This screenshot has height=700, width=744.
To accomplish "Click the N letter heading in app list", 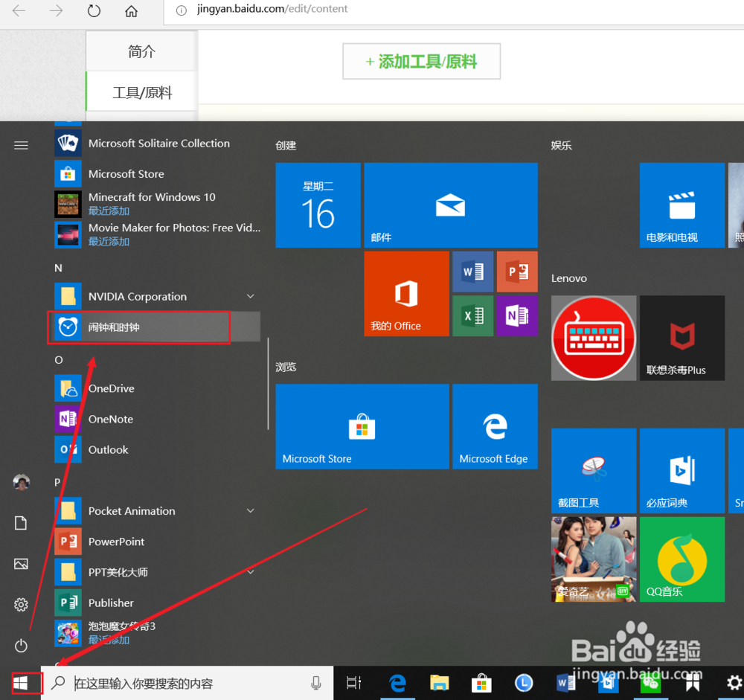I will click(x=58, y=268).
